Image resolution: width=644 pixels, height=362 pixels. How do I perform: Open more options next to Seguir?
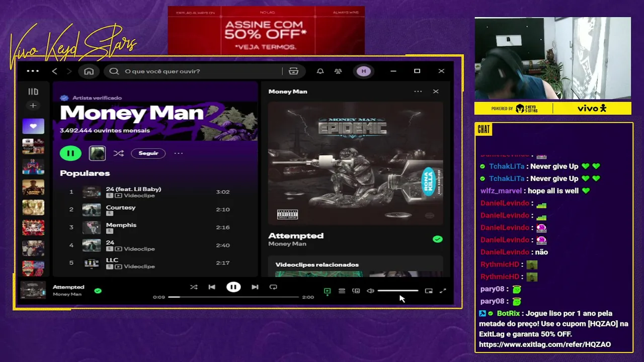179,153
